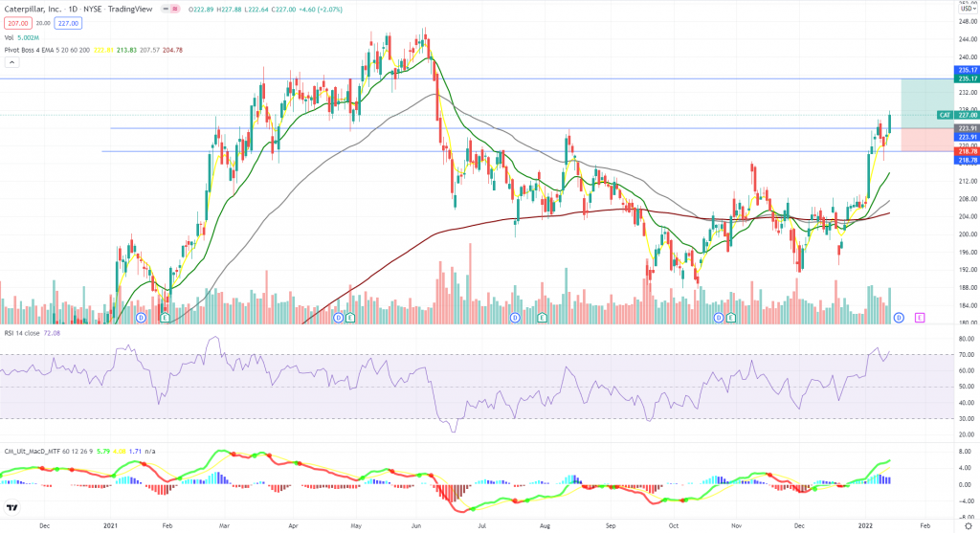Viewport: 980px width, 533px height.
Task: Open the USD currency dropdown
Action: tap(967, 9)
